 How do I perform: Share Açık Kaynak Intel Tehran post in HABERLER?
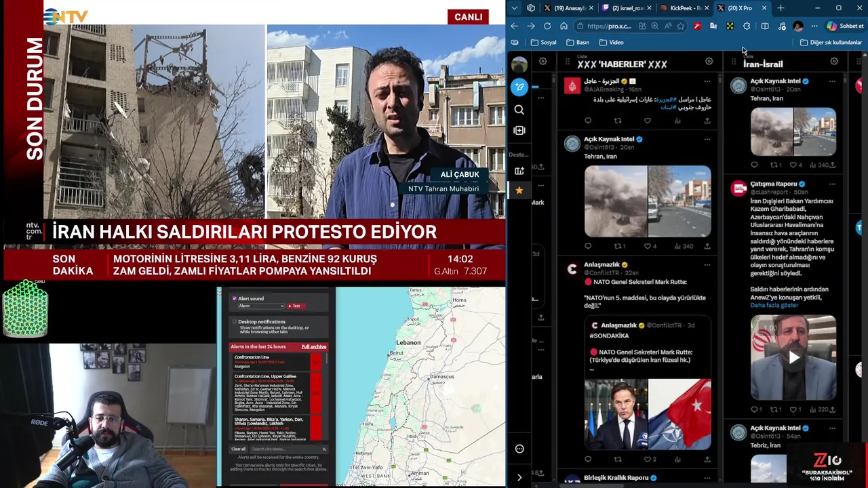[707, 246]
